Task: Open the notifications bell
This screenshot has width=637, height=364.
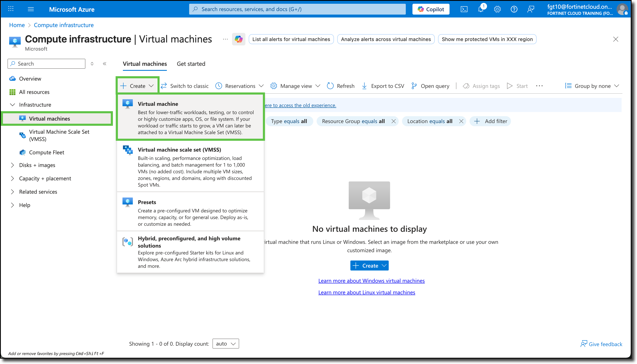Action: coord(481,9)
